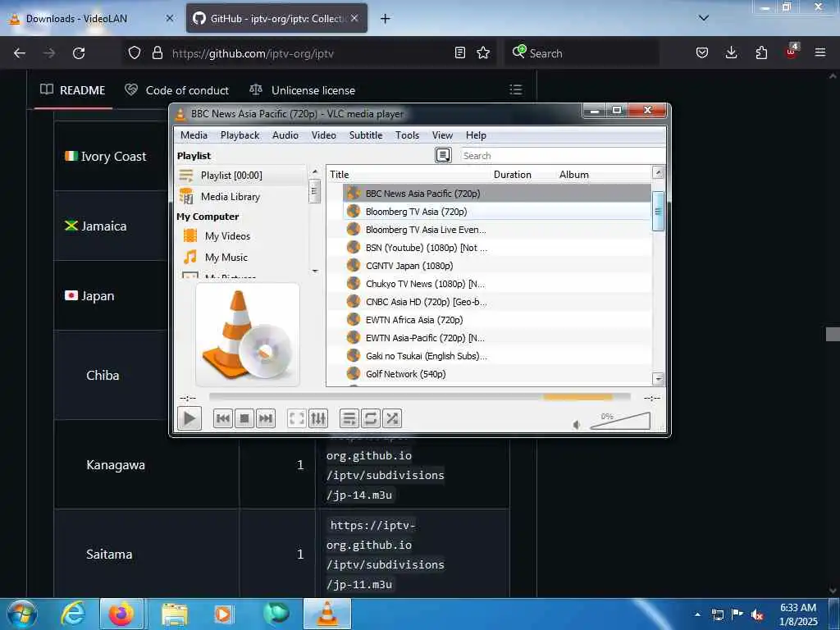Bookmark this page with star icon
This screenshot has width=840, height=630.
tap(483, 52)
